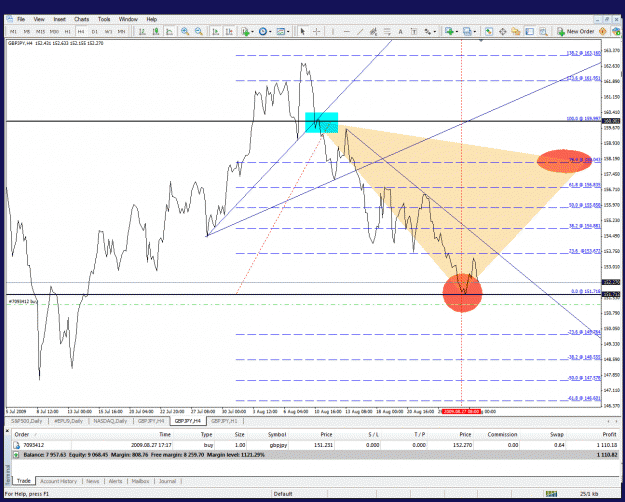Select the text 'A' tool

(401, 31)
